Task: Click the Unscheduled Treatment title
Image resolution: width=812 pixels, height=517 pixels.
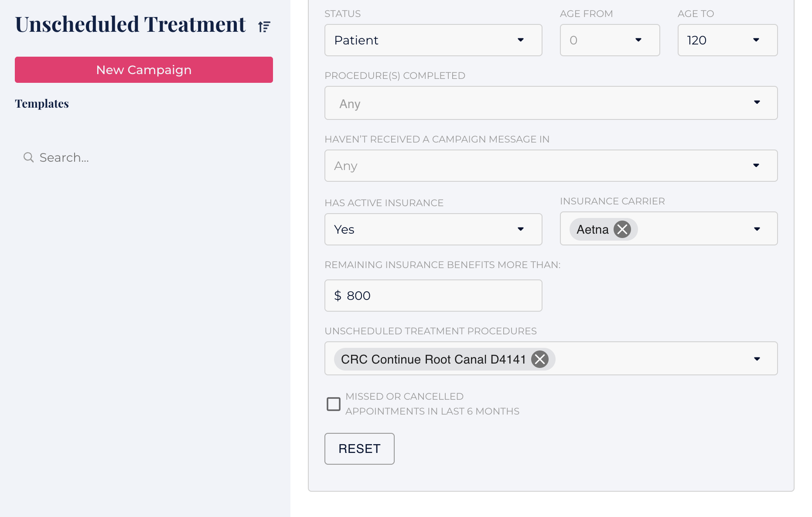Action: 130,24
